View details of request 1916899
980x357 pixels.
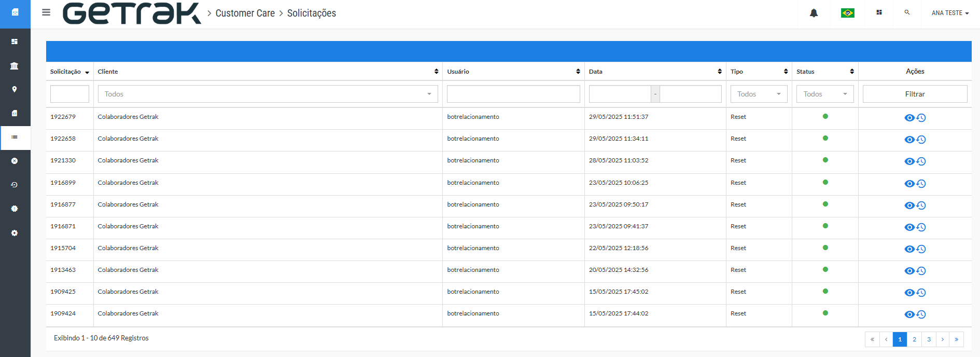click(909, 184)
